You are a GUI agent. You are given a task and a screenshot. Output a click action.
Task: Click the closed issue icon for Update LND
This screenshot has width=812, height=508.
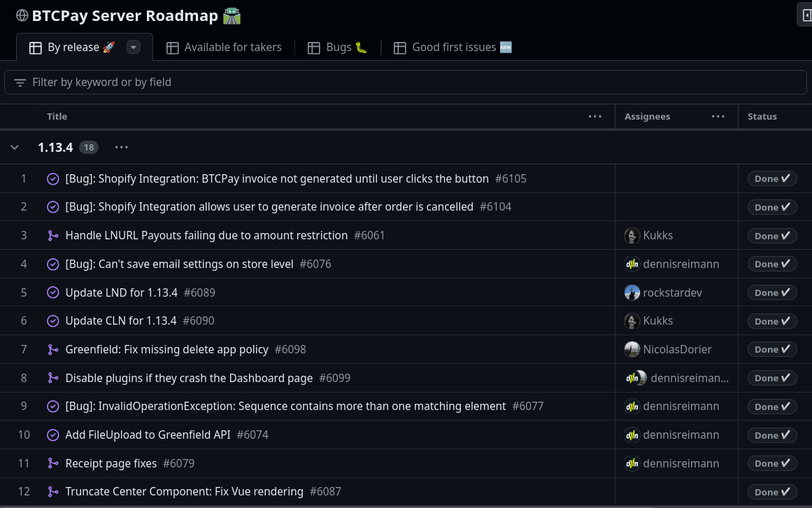pyautogui.click(x=53, y=292)
